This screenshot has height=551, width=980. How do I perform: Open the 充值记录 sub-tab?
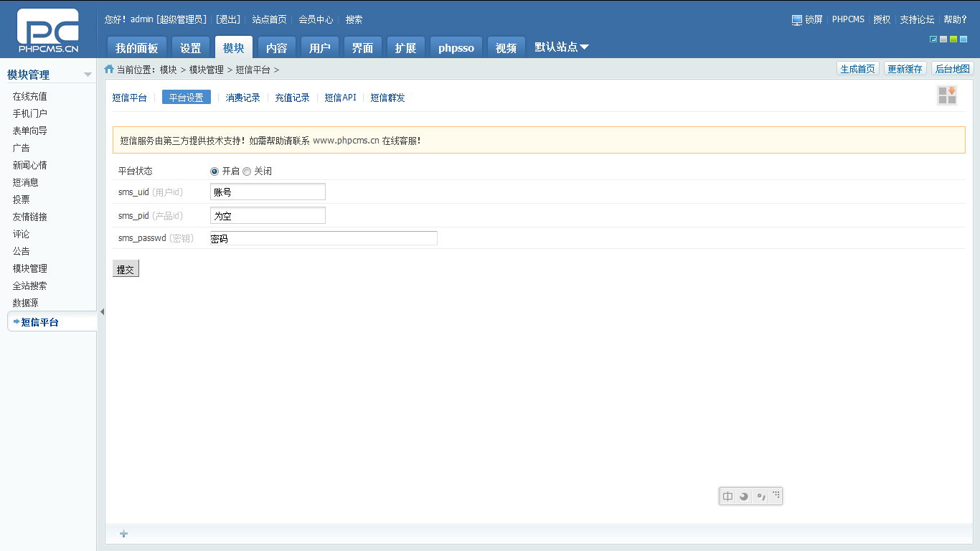(293, 98)
